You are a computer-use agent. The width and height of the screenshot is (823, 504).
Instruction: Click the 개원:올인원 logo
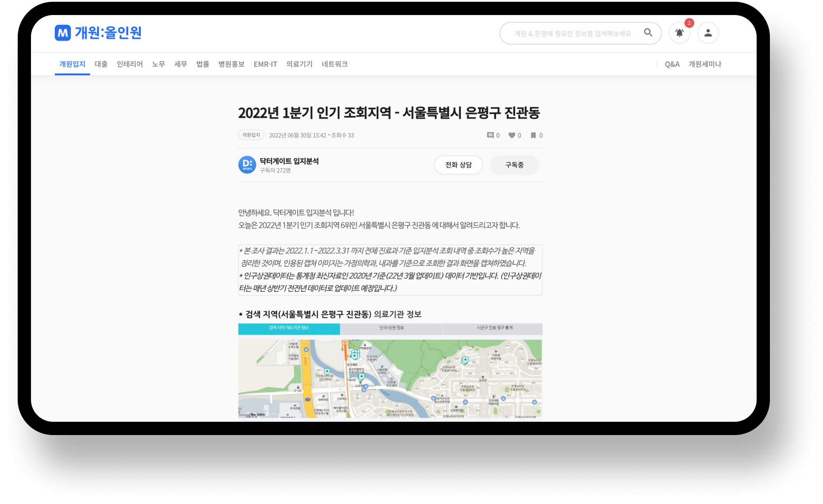coord(98,33)
